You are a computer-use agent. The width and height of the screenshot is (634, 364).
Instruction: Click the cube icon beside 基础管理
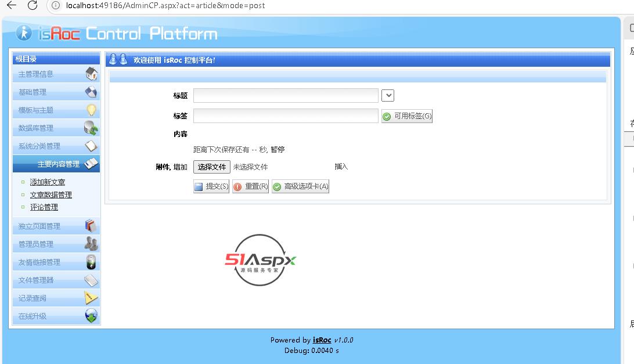click(91, 92)
